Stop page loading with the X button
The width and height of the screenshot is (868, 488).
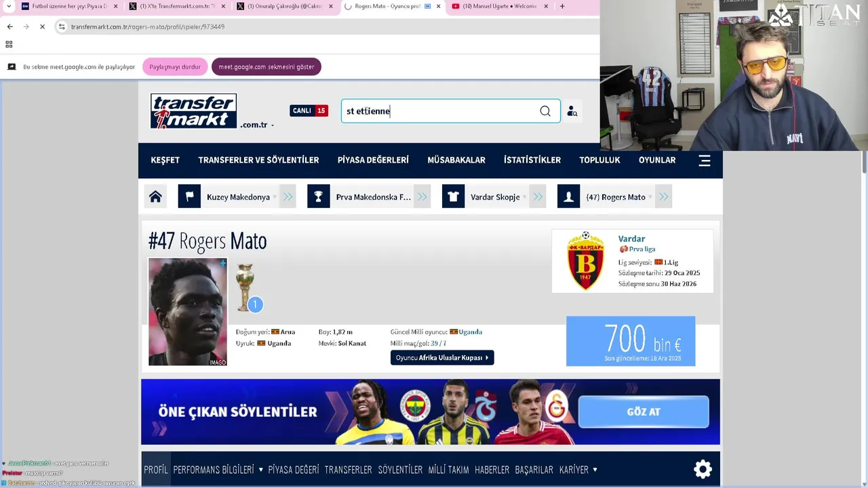tap(42, 26)
